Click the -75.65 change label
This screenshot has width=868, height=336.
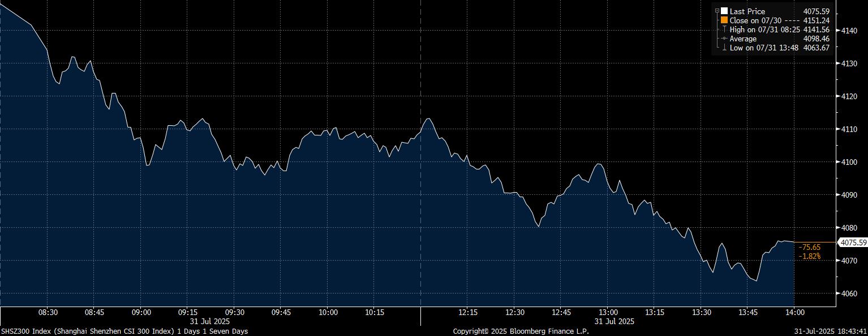click(x=809, y=248)
